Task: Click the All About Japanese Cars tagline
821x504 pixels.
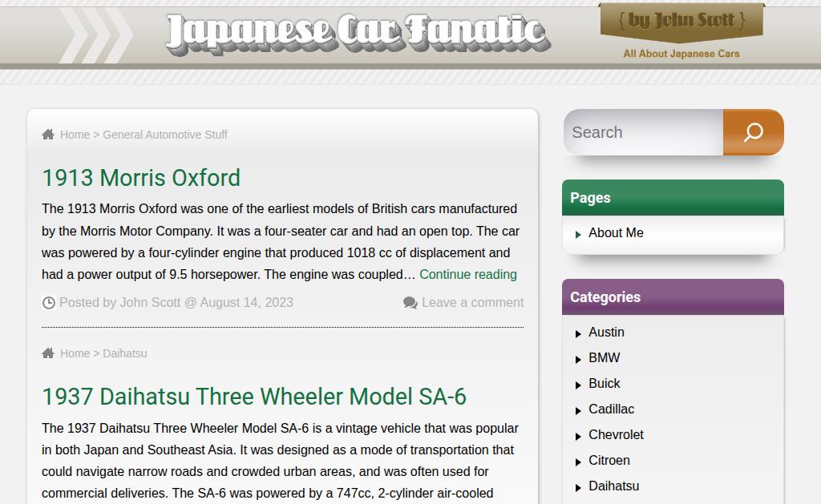Action: [681, 54]
